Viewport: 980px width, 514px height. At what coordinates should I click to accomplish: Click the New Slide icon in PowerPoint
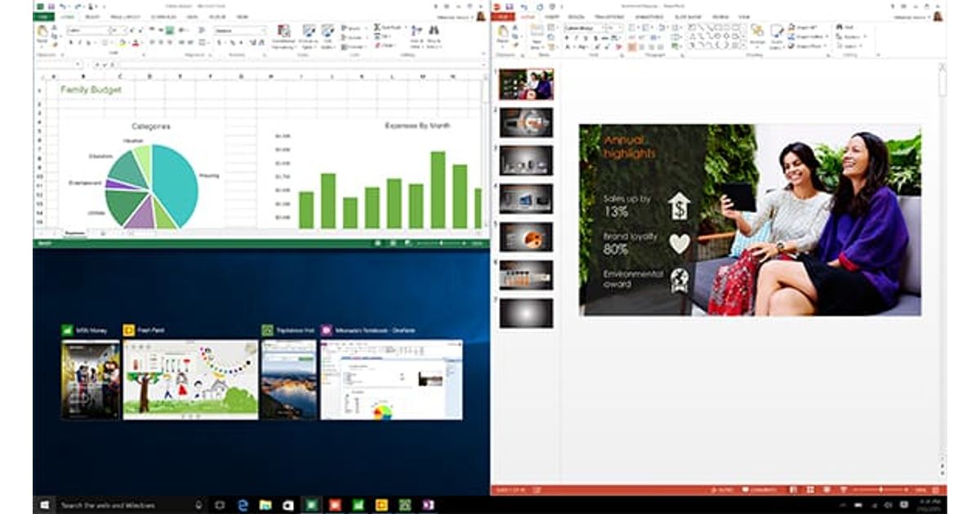pyautogui.click(x=537, y=34)
